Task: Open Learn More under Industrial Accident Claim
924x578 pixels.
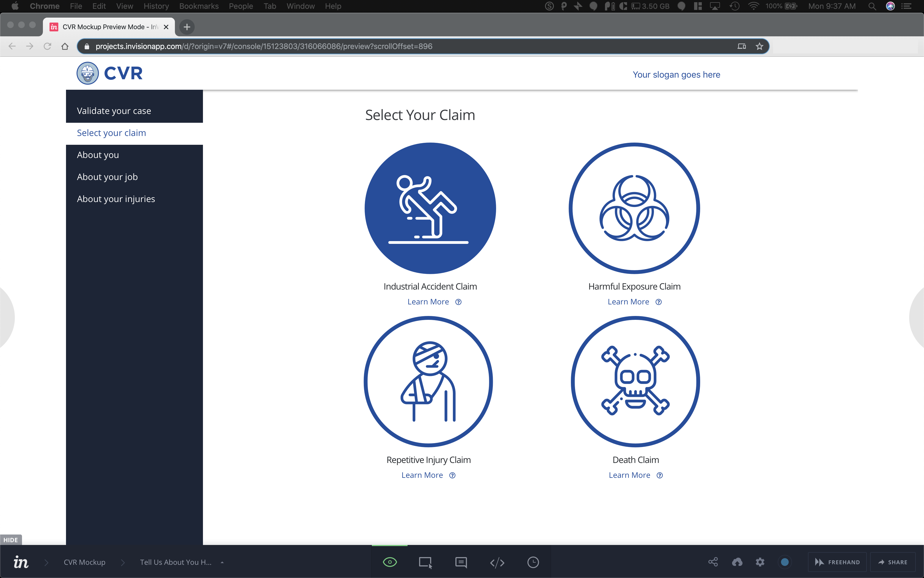Action: tap(428, 302)
